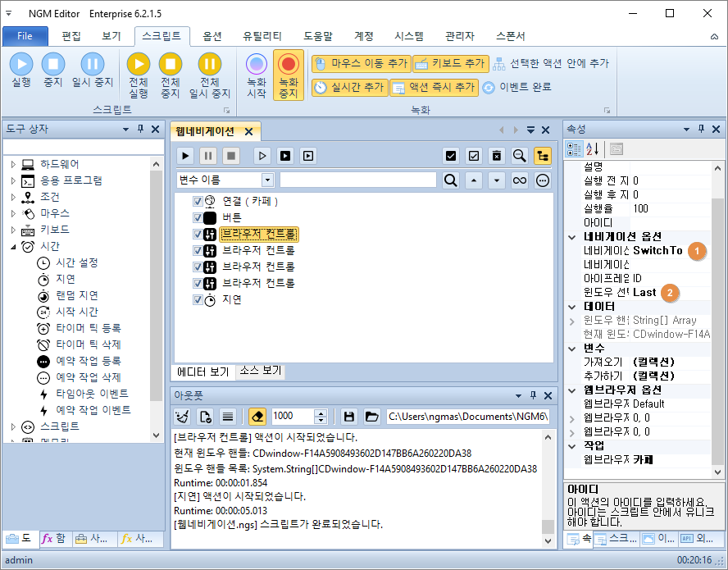Check all actions icon in editor
This screenshot has height=570, width=728.
pos(451,156)
